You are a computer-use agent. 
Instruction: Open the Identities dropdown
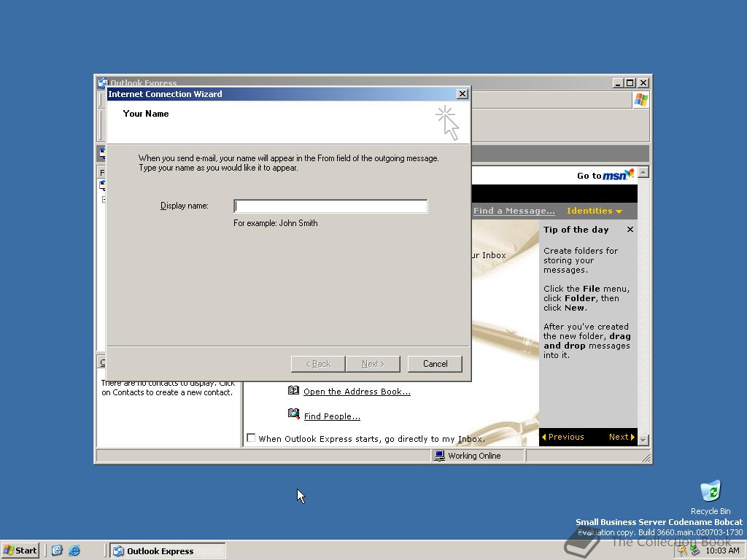pos(594,211)
